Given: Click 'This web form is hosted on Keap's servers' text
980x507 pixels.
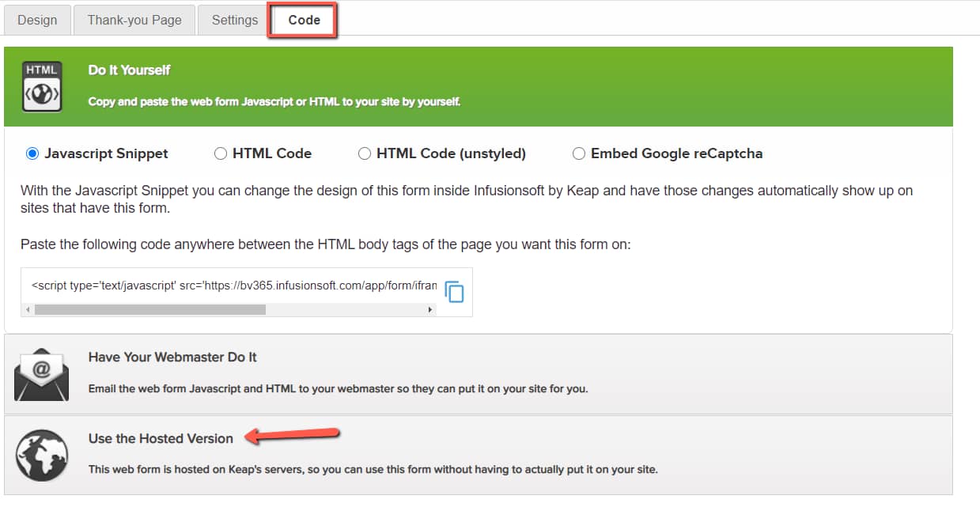Looking at the screenshot, I should [373, 469].
